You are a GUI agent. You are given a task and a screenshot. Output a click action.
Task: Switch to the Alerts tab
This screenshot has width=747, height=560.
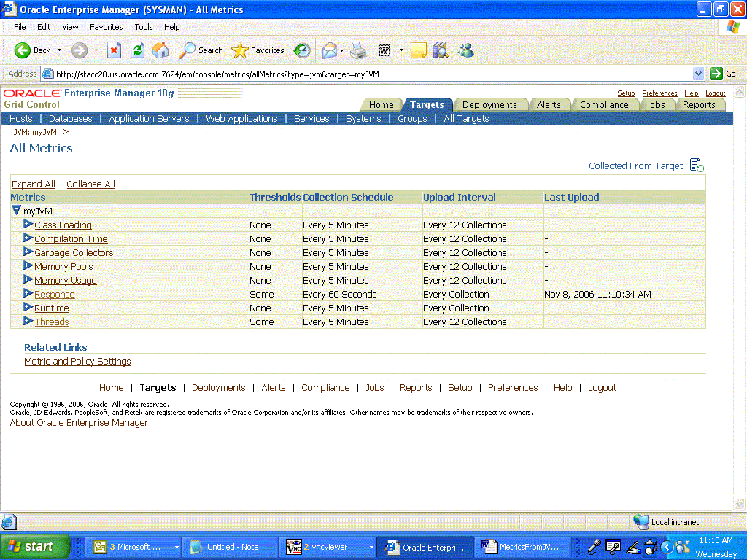(549, 105)
